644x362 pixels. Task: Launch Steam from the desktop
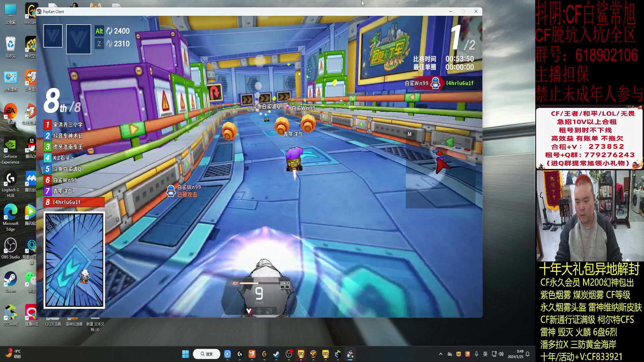point(10,279)
